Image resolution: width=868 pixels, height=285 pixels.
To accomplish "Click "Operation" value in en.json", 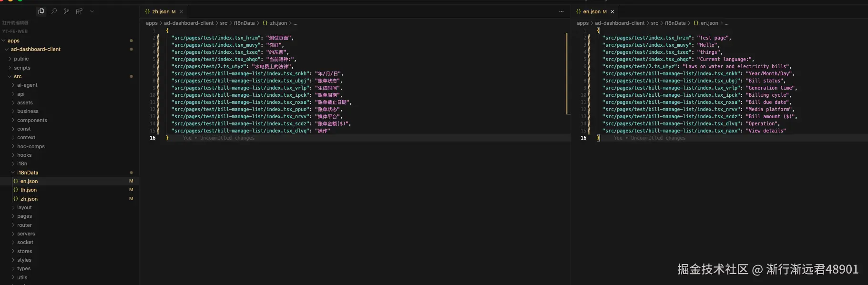I will pyautogui.click(x=762, y=124).
